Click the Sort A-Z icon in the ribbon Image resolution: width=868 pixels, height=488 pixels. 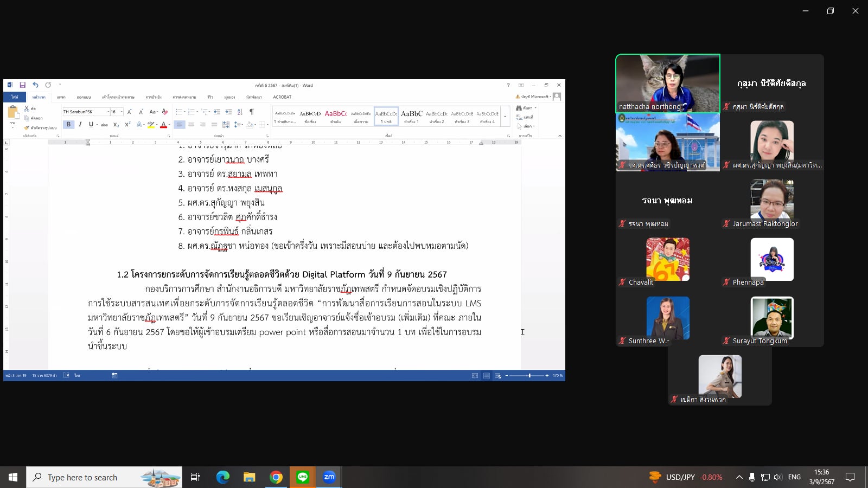(x=240, y=112)
